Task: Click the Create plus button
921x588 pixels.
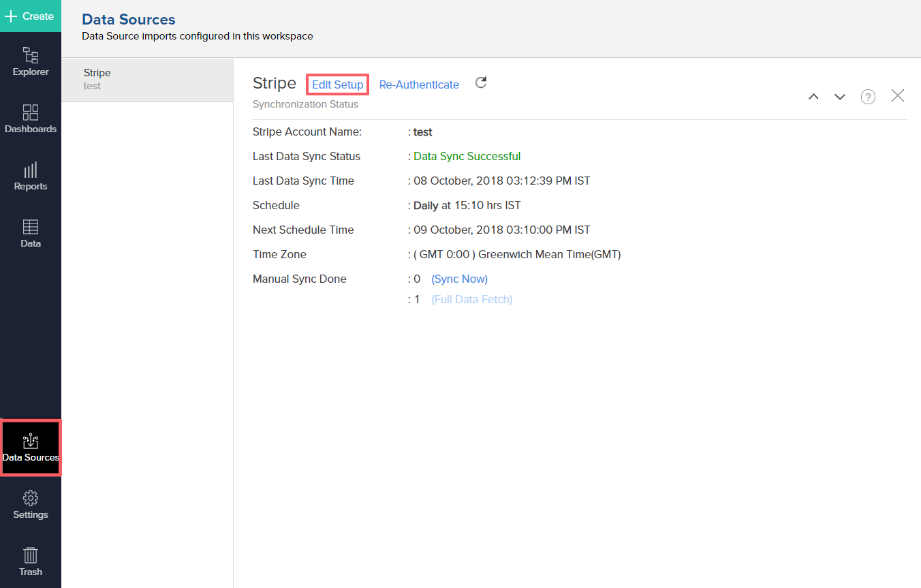Action: [30, 16]
